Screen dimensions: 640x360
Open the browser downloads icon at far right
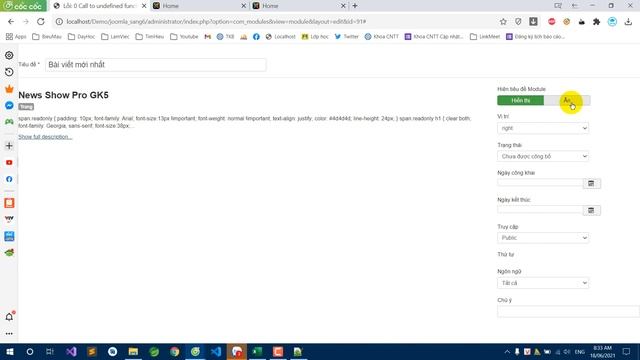628,22
